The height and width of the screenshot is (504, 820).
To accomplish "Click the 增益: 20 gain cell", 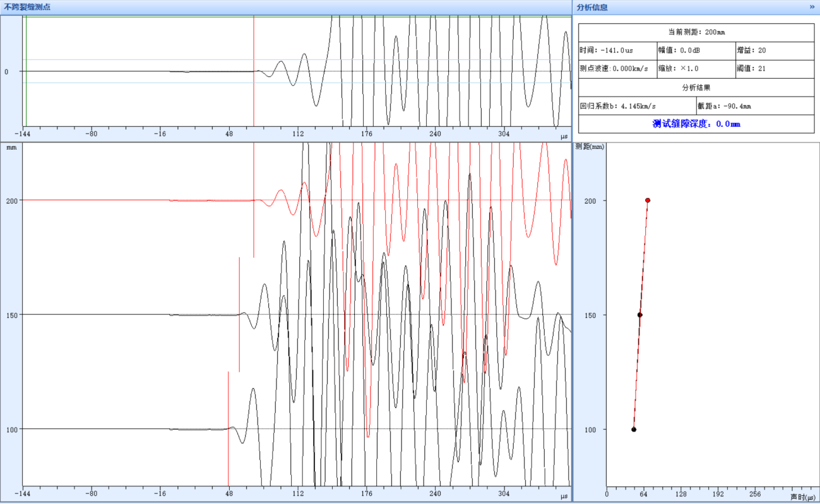I will [x=775, y=50].
